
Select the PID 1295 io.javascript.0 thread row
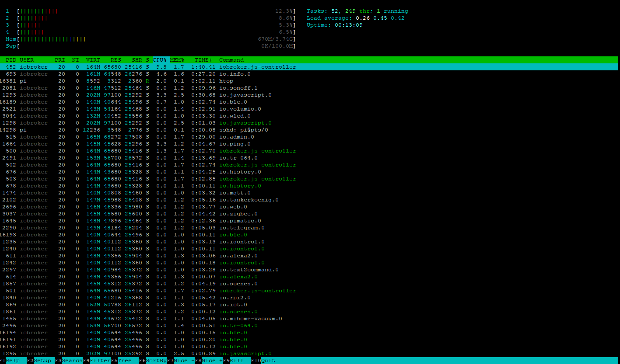(309, 354)
